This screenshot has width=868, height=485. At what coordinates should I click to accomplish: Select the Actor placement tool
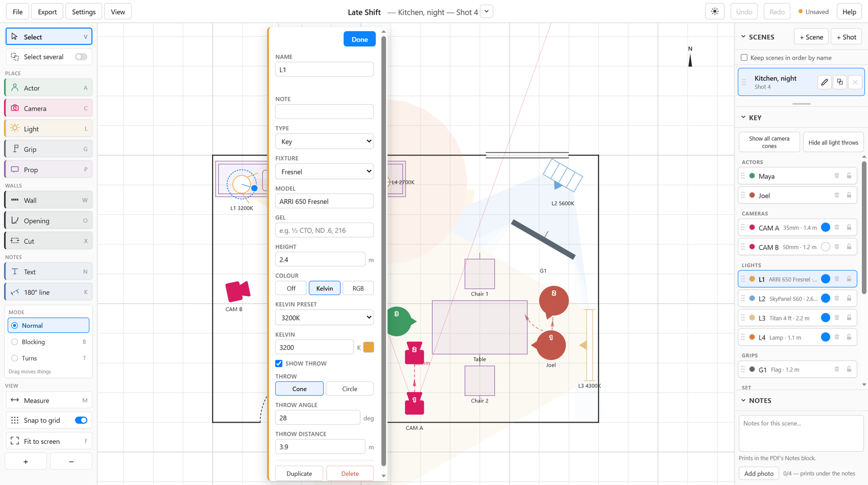tap(49, 88)
